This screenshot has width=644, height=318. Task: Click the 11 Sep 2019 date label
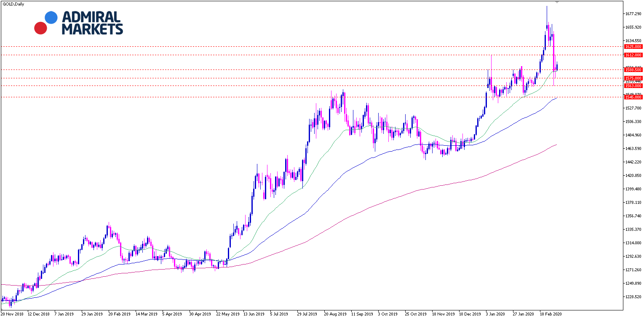[x=361, y=314]
